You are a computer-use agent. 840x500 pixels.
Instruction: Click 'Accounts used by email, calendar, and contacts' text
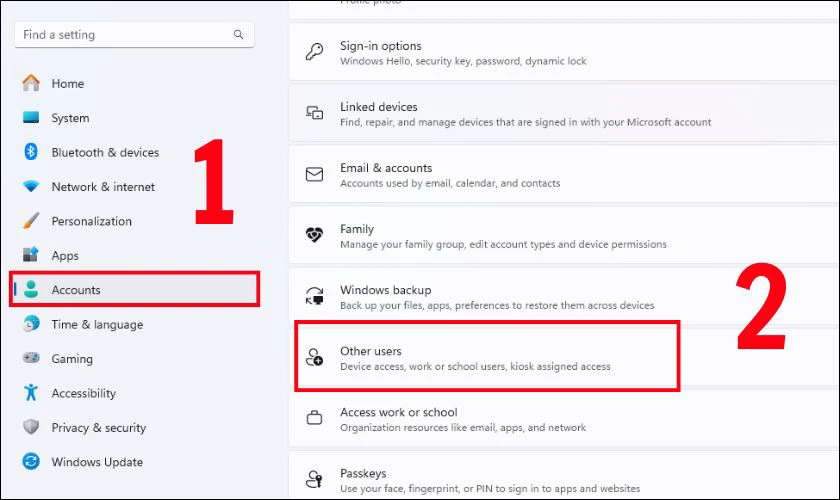point(450,183)
